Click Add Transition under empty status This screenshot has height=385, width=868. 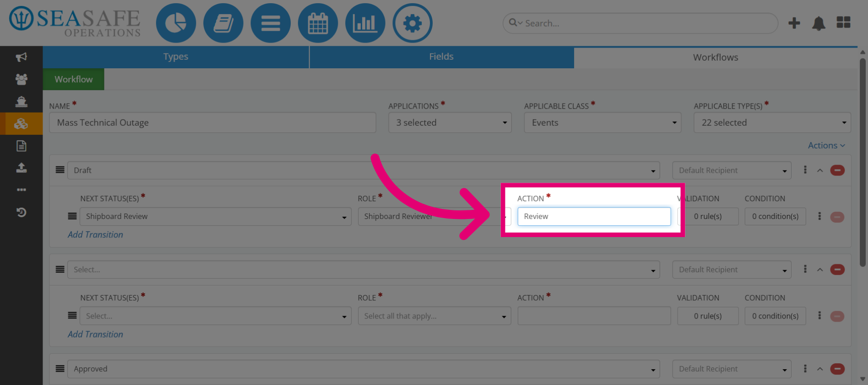coord(95,334)
